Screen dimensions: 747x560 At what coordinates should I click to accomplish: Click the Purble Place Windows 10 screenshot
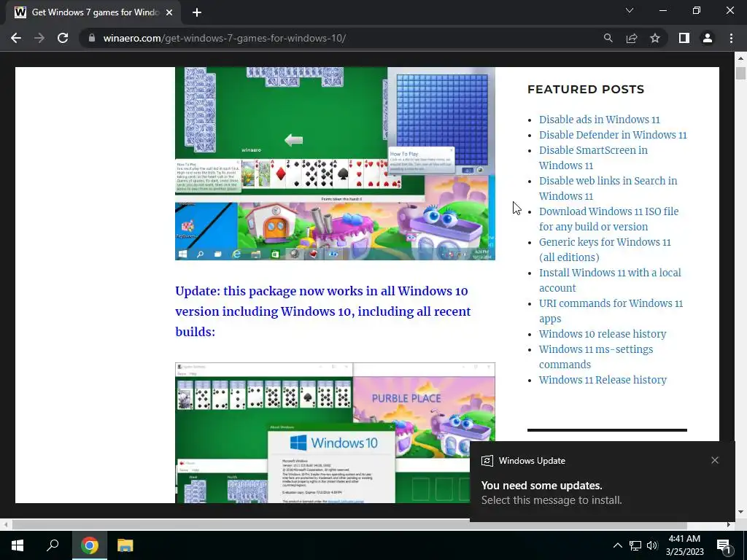click(x=335, y=433)
